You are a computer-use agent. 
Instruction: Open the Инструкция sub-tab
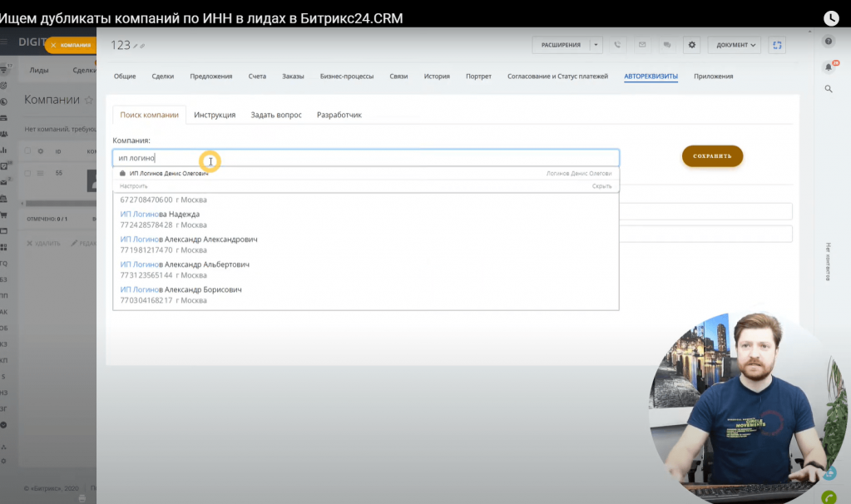click(x=215, y=115)
